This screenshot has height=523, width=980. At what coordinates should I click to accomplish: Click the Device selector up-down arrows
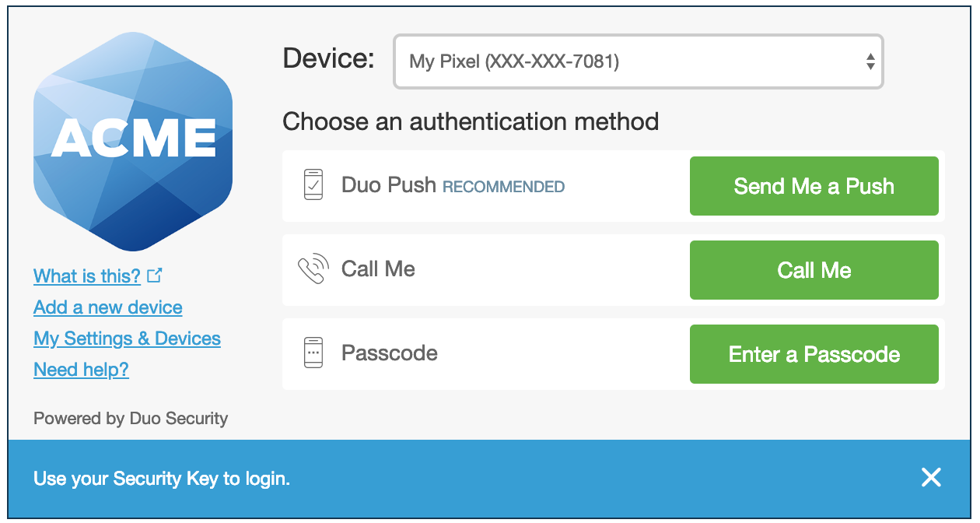(870, 61)
